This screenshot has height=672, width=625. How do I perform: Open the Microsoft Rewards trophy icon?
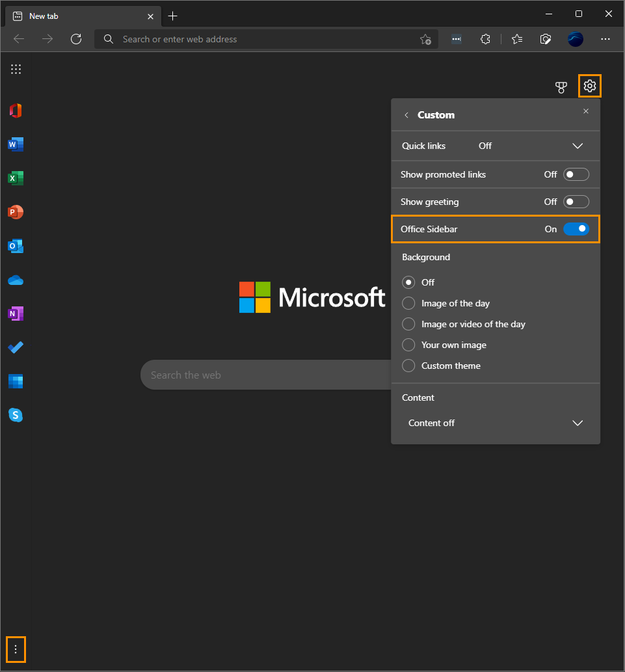[561, 87]
